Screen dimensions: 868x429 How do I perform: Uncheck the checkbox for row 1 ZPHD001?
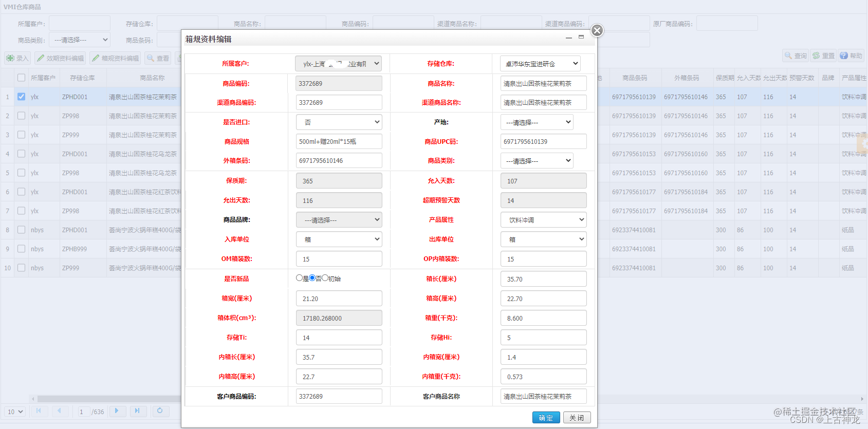(x=21, y=97)
